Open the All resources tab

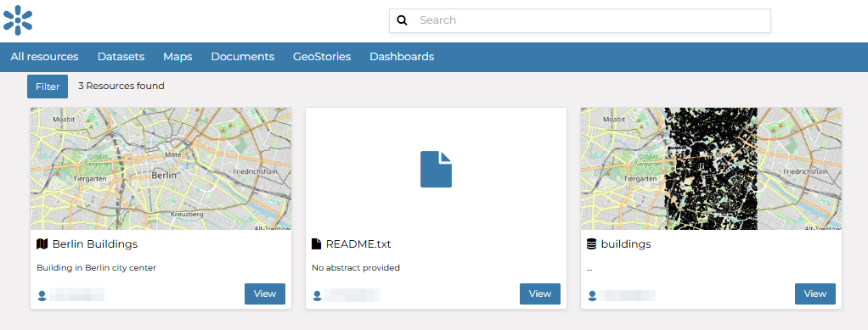click(44, 57)
